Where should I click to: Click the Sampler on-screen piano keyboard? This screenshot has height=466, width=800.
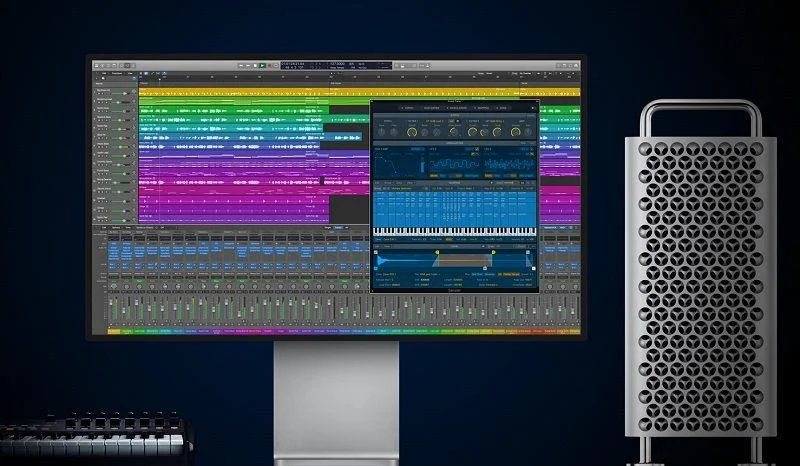(455, 232)
